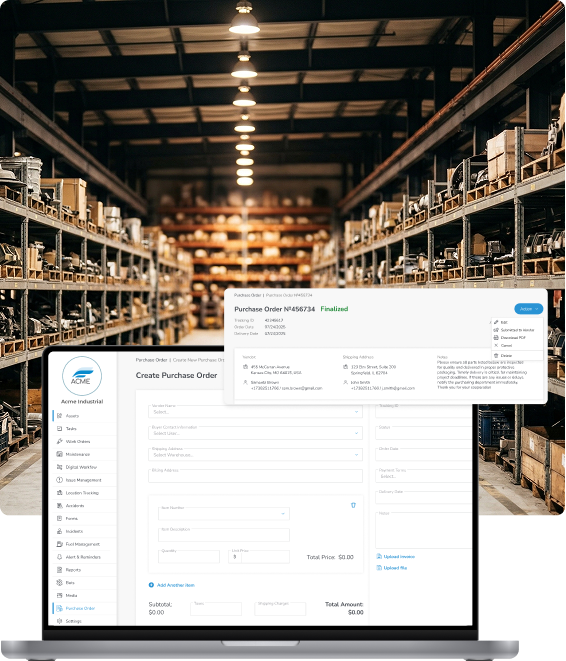
Task: Click the Incidents sidebar icon
Action: click(x=59, y=531)
